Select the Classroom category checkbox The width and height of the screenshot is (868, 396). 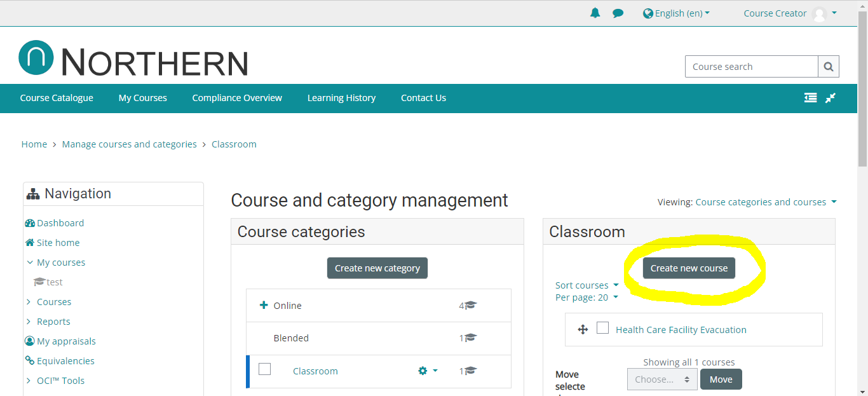coord(265,369)
